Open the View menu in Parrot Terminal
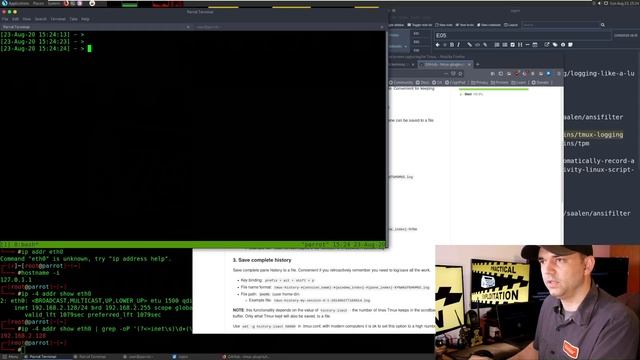 click(x=27, y=19)
